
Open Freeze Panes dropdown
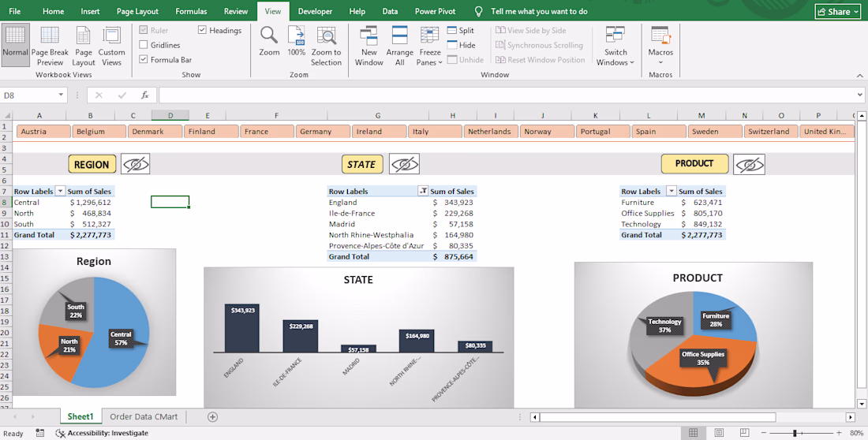[429, 47]
